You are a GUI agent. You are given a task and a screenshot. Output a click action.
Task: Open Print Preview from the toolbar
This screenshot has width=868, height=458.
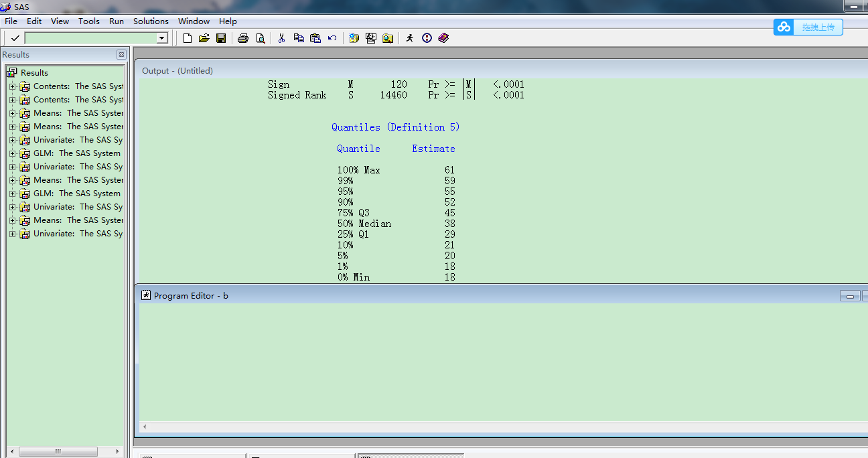[x=261, y=38]
